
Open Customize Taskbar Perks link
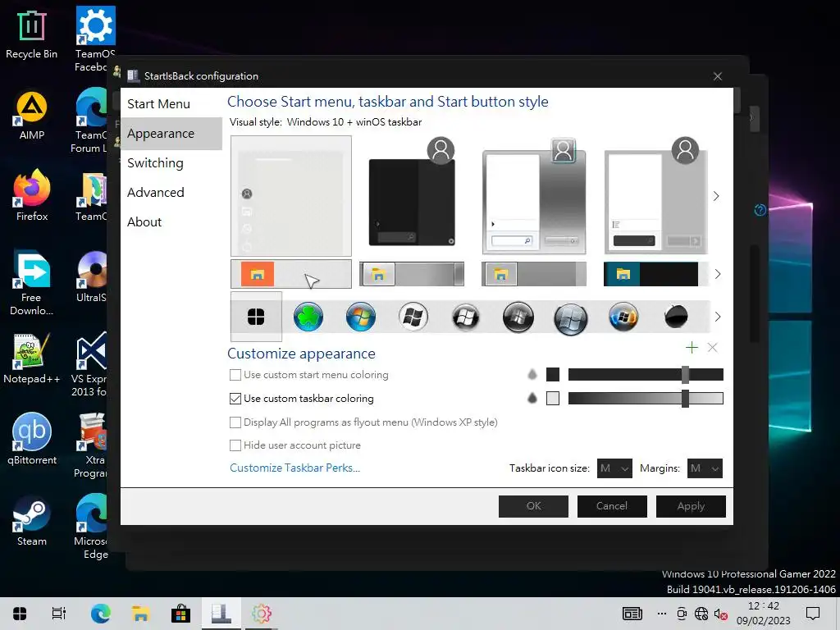click(294, 468)
